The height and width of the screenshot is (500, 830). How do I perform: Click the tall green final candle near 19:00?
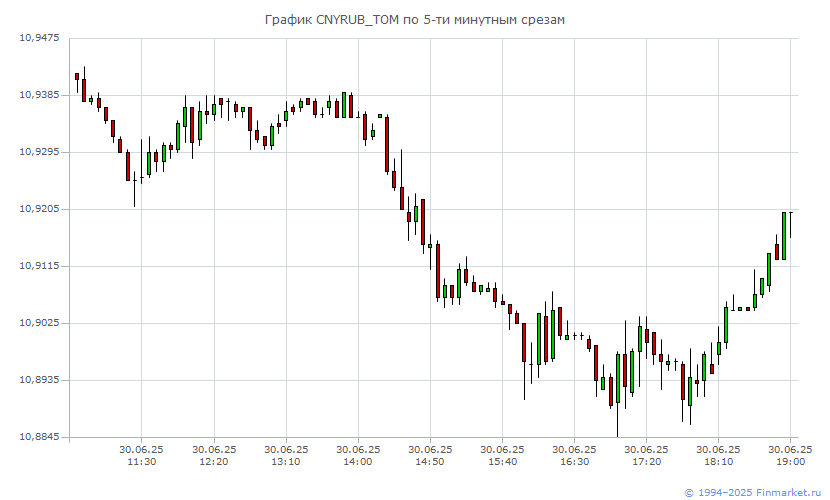pyautogui.click(x=784, y=236)
